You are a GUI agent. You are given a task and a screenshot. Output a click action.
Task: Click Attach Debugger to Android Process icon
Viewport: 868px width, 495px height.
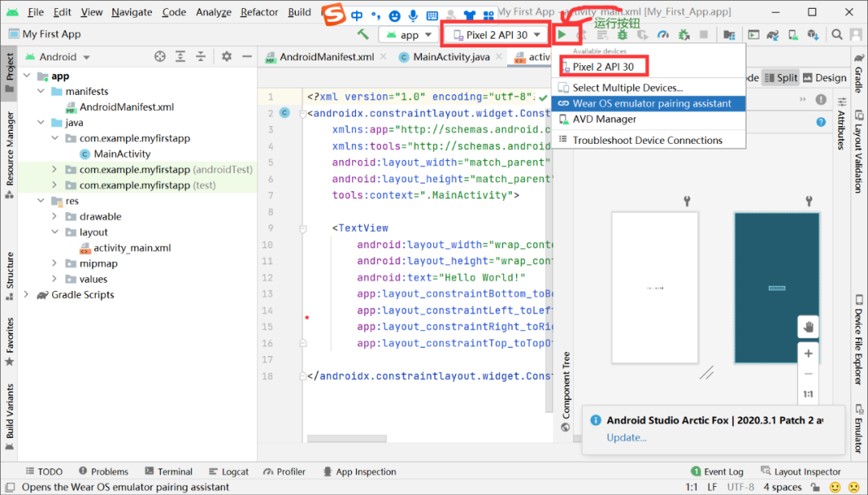pyautogui.click(x=684, y=35)
